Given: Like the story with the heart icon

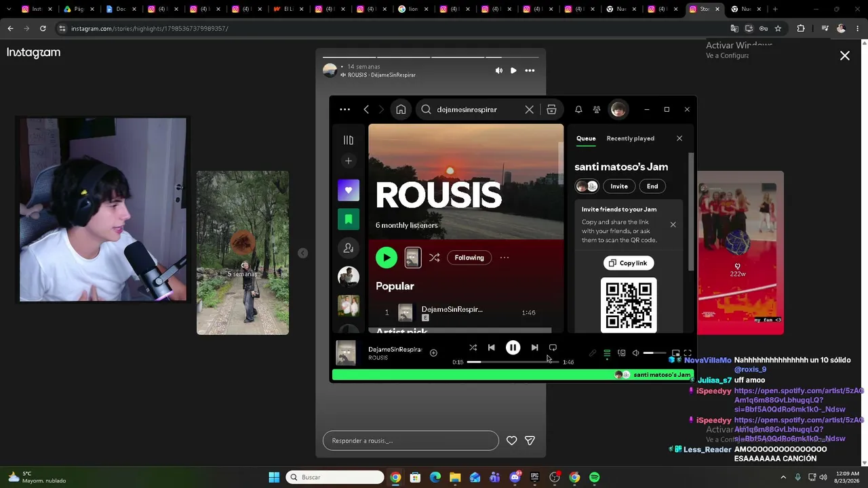Looking at the screenshot, I should [x=512, y=441].
